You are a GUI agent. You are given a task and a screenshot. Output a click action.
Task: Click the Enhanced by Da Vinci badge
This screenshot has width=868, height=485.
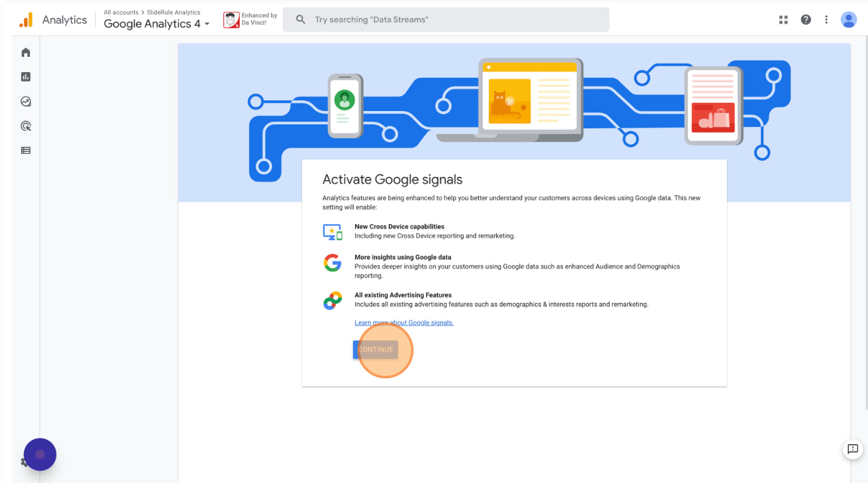(x=250, y=20)
